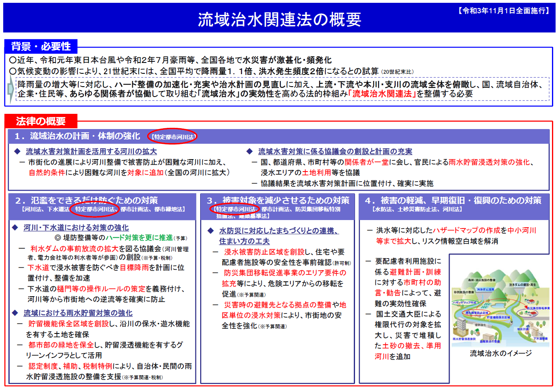The image size is (560, 392).
Task: Click red text ハザードマップの作成
Action: point(467,230)
